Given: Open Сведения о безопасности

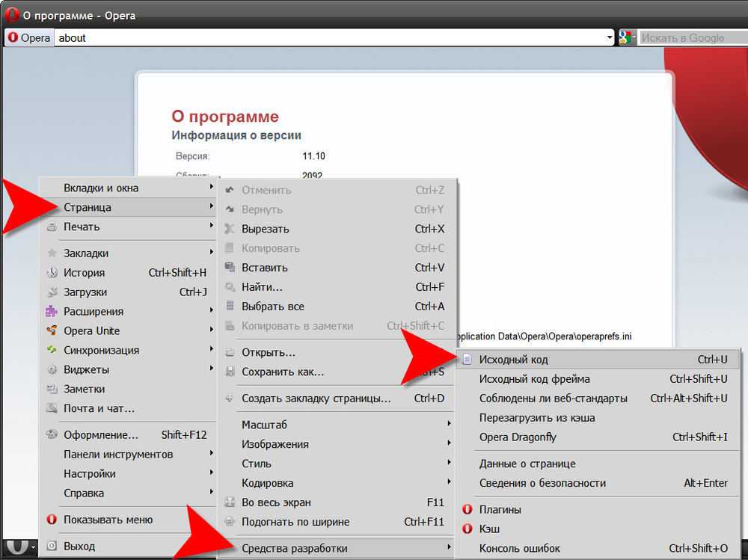Looking at the screenshot, I should 598,483.
